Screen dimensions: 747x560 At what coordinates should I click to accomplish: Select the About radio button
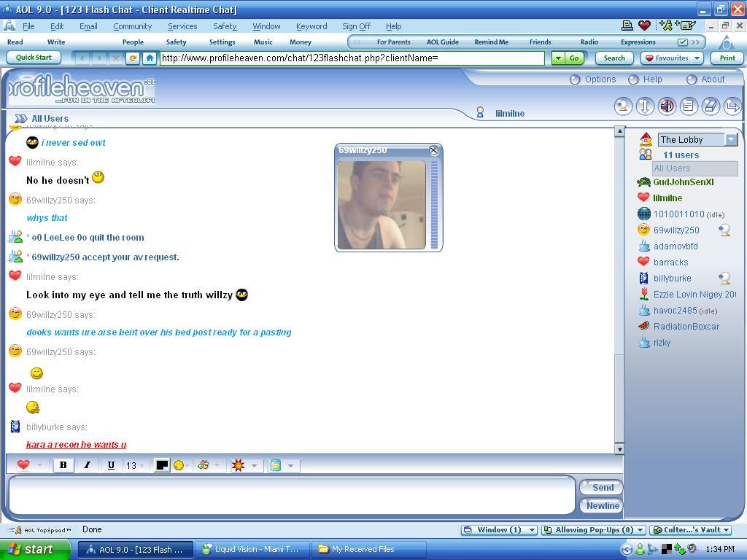692,79
